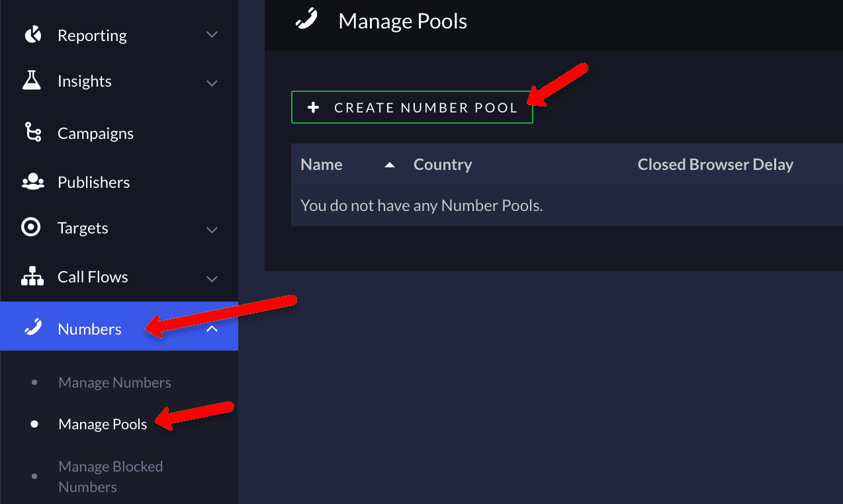
Task: Expand the Targets menu chevron
Action: 212,230
